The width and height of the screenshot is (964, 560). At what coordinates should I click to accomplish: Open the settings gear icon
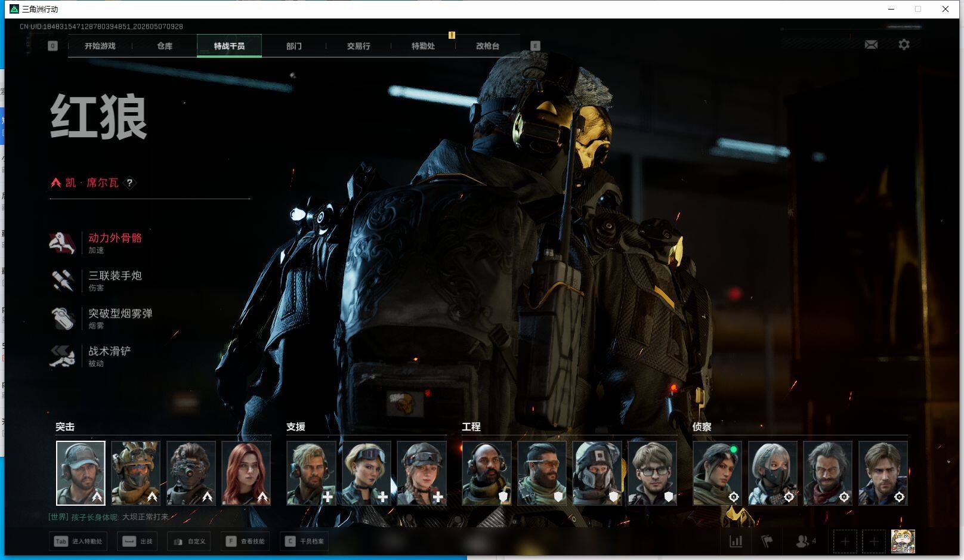(x=904, y=45)
